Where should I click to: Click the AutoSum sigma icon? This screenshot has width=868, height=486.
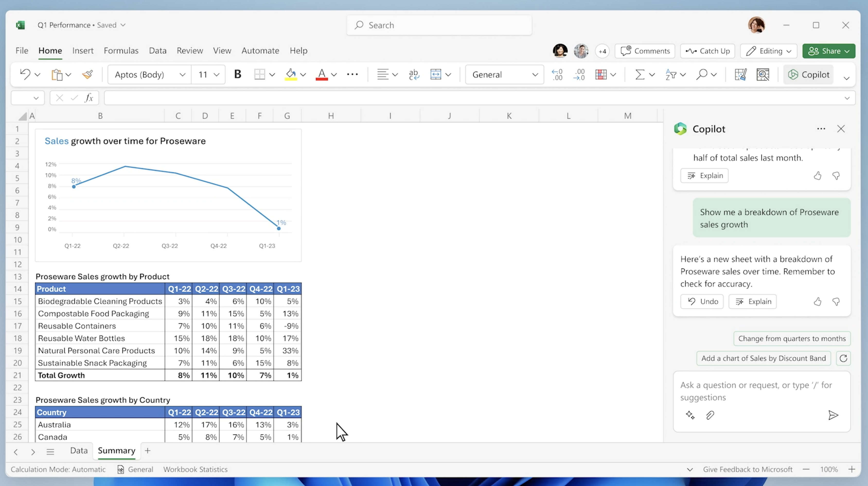(x=639, y=74)
